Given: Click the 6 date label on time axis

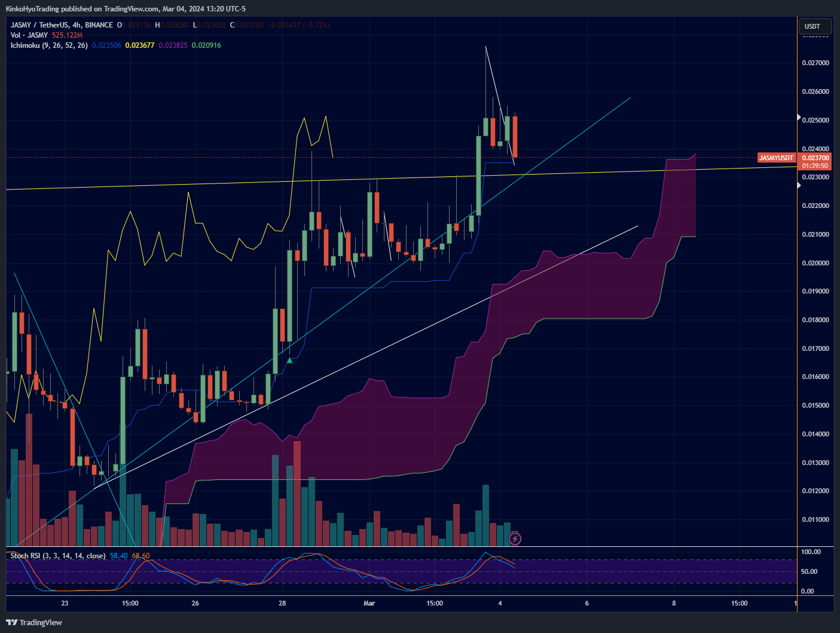Looking at the screenshot, I should (587, 603).
